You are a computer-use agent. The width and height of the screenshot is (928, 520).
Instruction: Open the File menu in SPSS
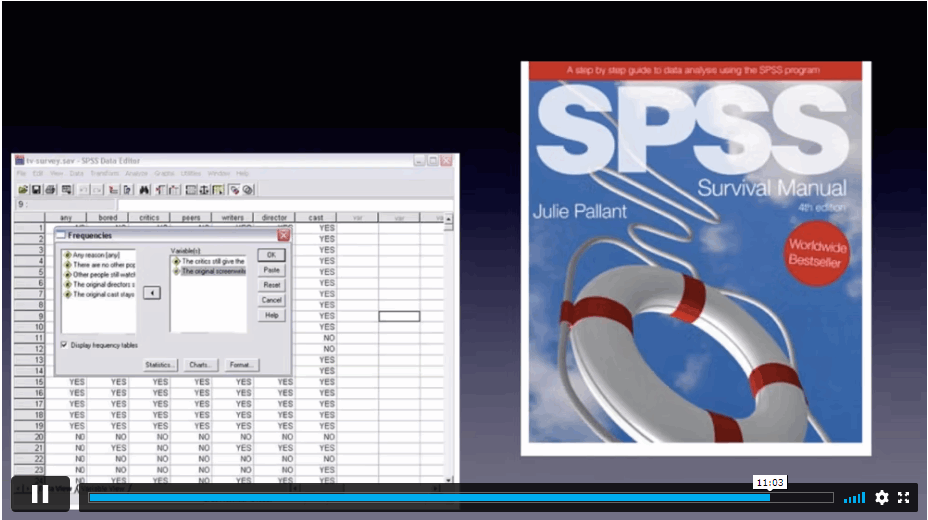click(x=21, y=173)
